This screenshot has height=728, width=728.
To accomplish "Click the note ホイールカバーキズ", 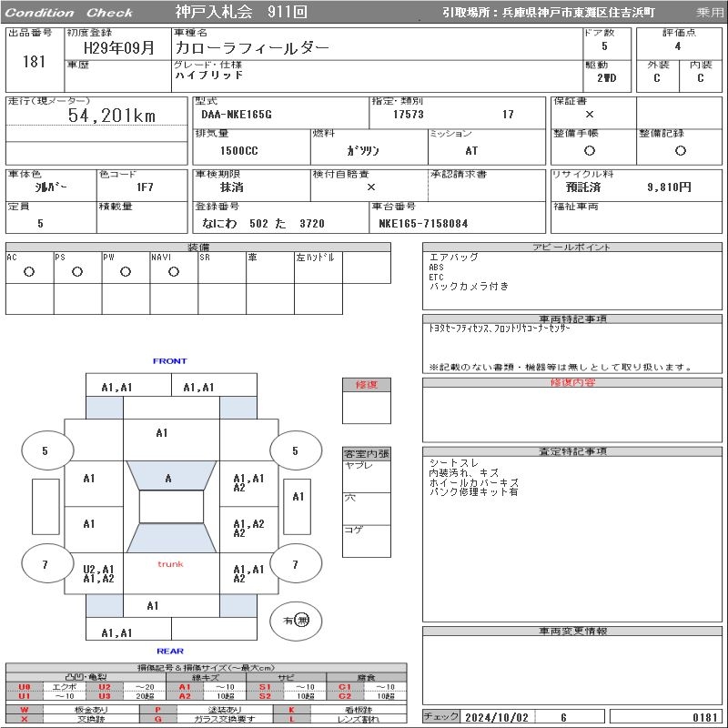I will (x=474, y=483).
